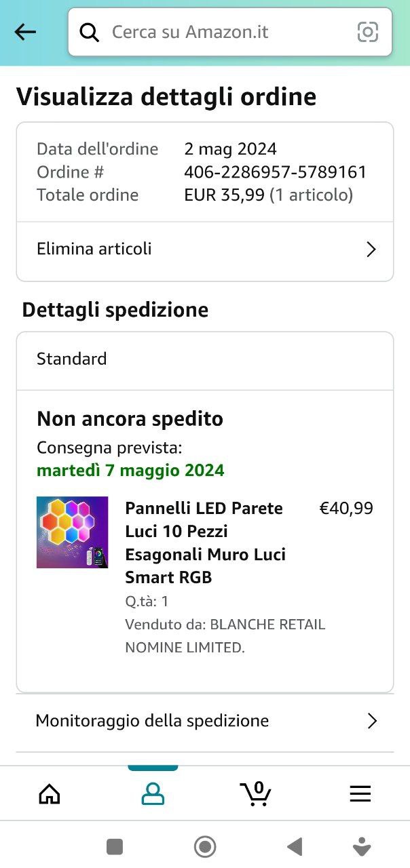This screenshot has width=410, height=868.
Task: Open camera lens visual search
Action: coord(367,32)
